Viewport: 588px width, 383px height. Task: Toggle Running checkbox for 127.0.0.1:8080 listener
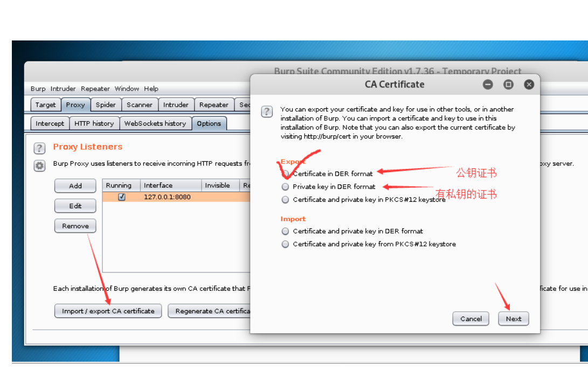click(121, 197)
